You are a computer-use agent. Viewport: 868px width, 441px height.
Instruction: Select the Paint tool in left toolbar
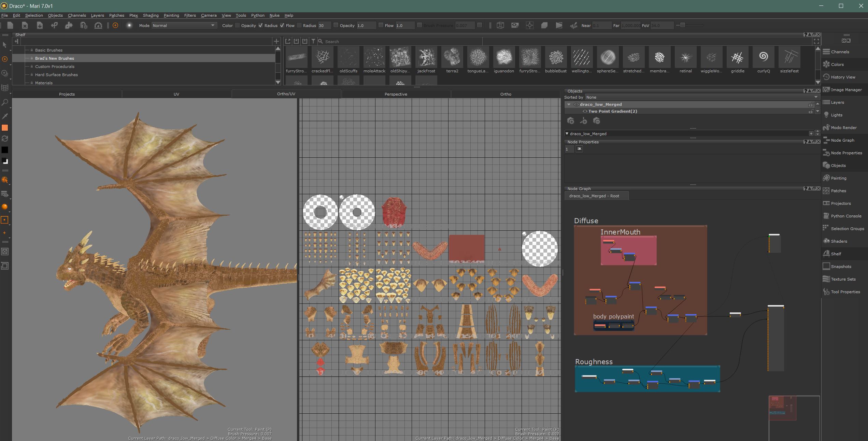[x=5, y=59]
